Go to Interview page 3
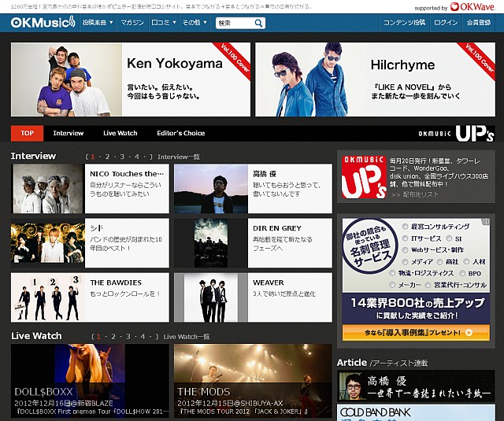The height and width of the screenshot is (421, 504). 122,157
